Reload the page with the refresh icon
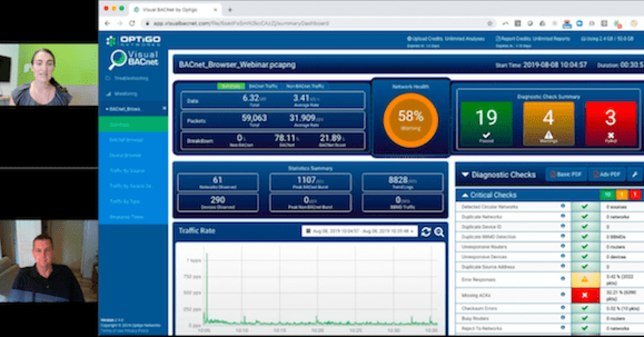Screen dimensions: 644x337 132,24
